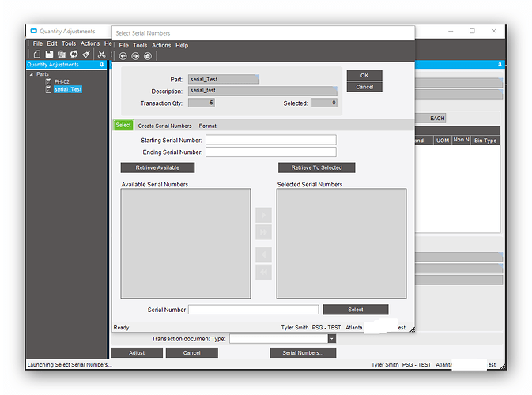Click Cancel in Select Serial Numbers dialog
Image resolution: width=532 pixels, height=395 pixels.
[x=364, y=87]
